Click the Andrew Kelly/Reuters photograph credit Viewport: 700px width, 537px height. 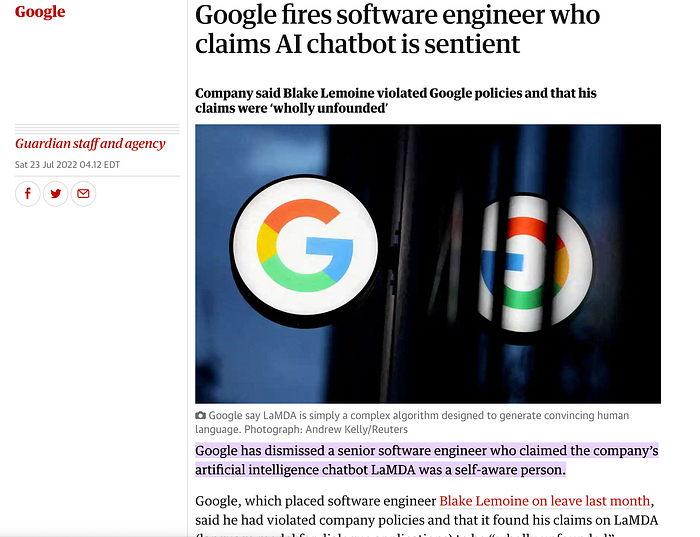pyautogui.click(x=357, y=429)
